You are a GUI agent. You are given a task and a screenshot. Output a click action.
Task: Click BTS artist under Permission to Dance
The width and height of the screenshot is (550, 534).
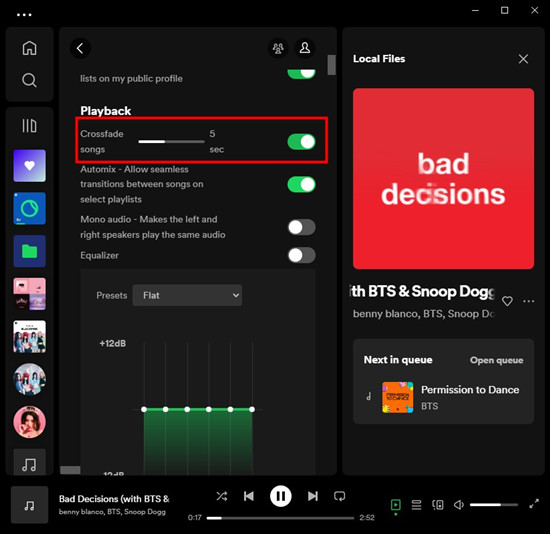click(x=429, y=406)
